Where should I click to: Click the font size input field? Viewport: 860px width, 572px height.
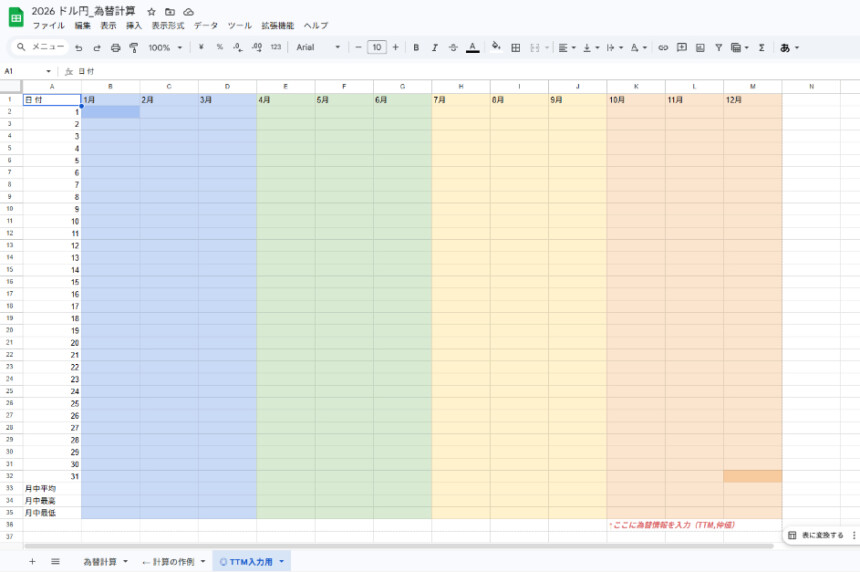pos(377,47)
